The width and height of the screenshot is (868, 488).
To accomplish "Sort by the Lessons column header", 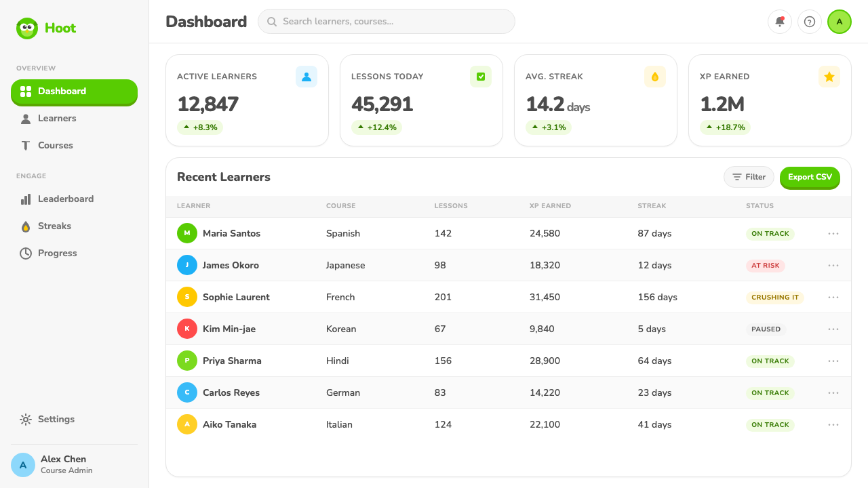I will click(x=451, y=206).
